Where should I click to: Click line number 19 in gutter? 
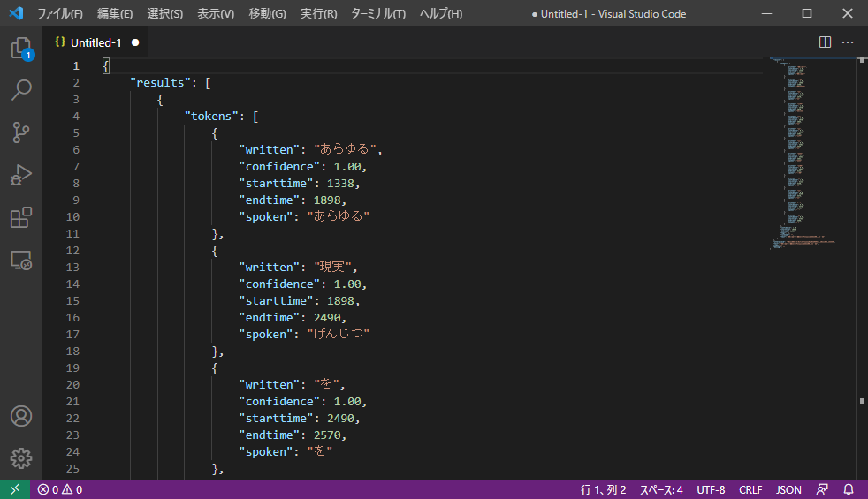pyautogui.click(x=72, y=368)
